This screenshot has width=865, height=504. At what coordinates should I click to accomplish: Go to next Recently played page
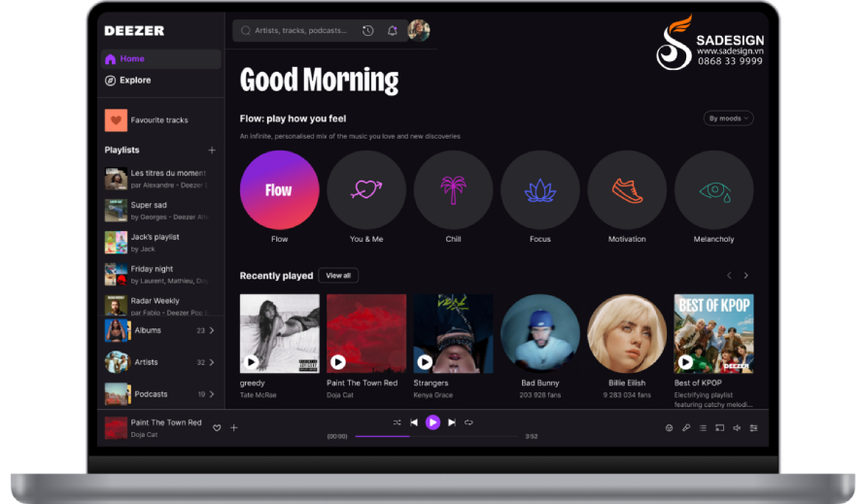[x=745, y=276]
